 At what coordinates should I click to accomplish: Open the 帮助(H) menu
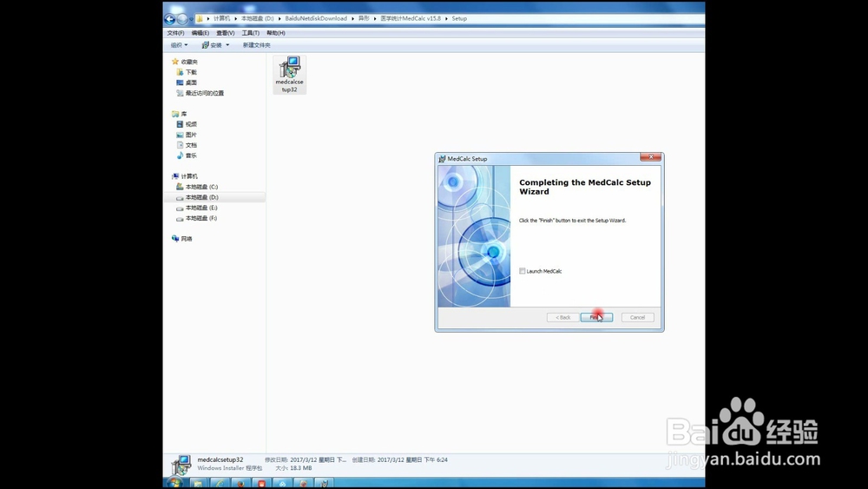276,33
